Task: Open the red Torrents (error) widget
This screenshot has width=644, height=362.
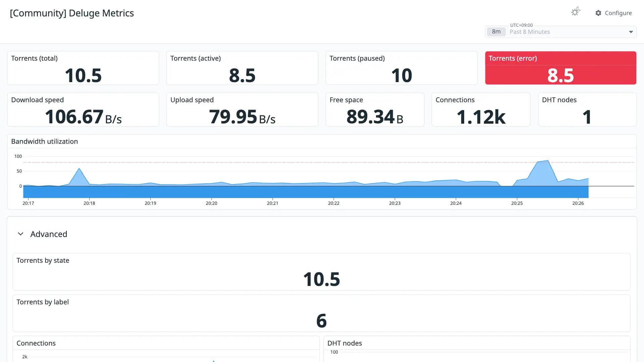Action: point(560,68)
